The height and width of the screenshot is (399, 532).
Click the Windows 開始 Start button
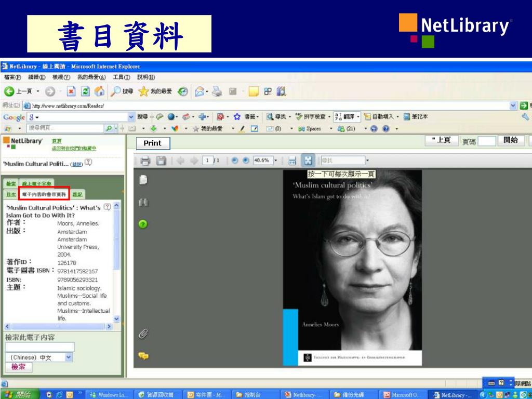click(19, 394)
